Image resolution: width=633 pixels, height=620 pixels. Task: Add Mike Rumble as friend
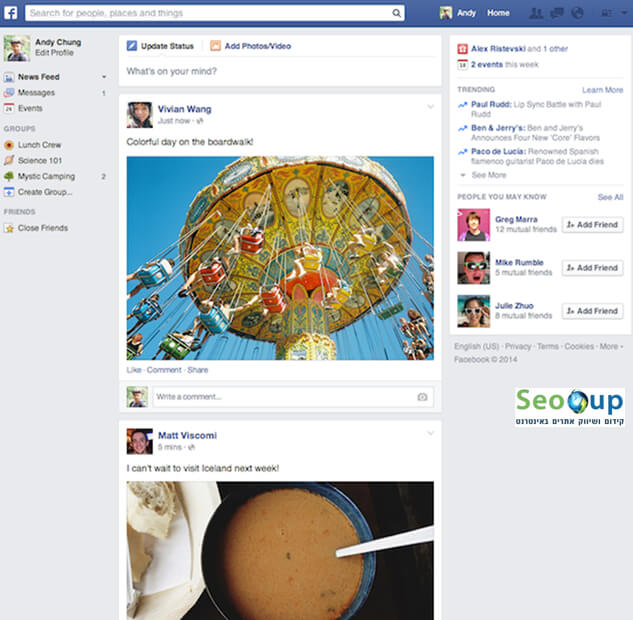[x=592, y=268]
